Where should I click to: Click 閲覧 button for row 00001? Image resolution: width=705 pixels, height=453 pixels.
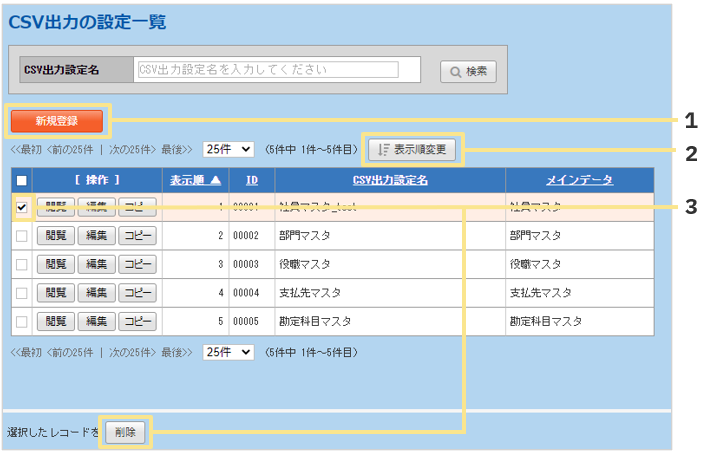pyautogui.click(x=55, y=207)
